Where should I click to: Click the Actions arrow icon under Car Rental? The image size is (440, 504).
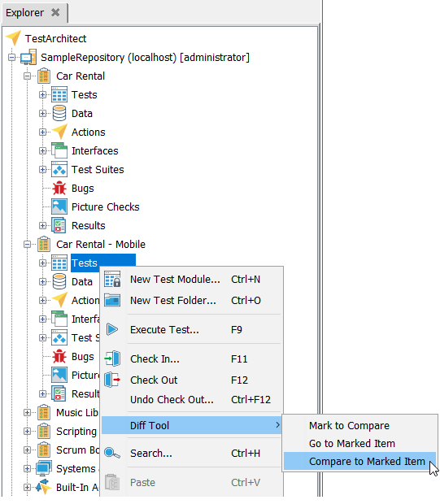point(60,132)
